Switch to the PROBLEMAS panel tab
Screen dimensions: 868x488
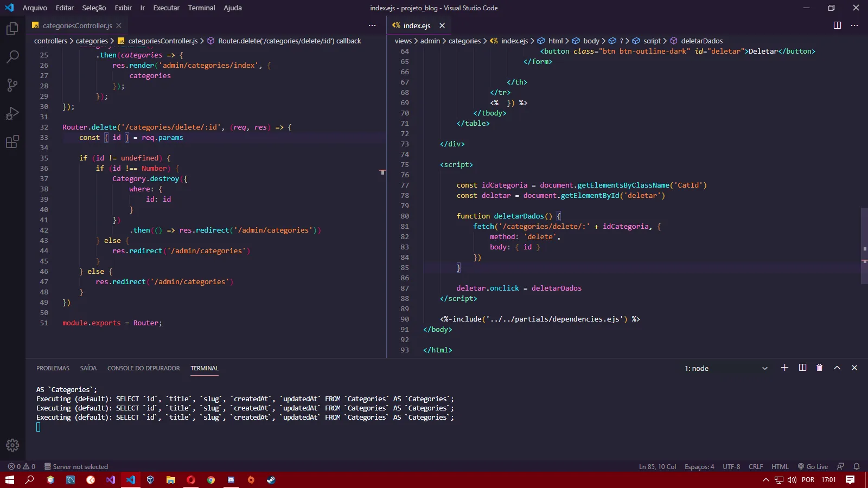[x=53, y=368]
